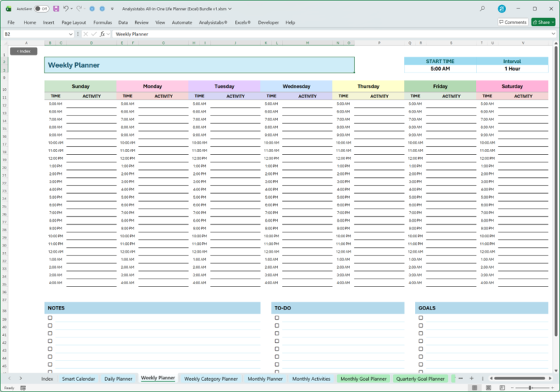Image resolution: width=560 pixels, height=392 pixels.
Task: Open Customize Quick Access Toolbar dropdown
Action: tap(112, 8)
